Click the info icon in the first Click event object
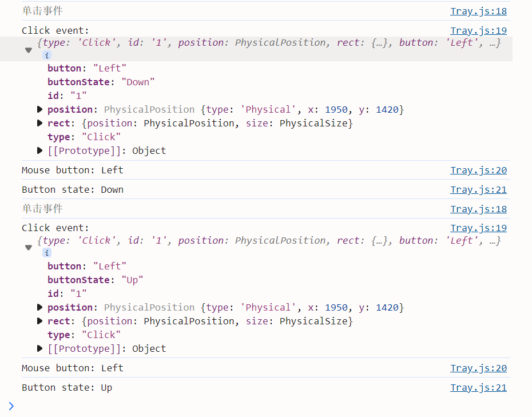Screen dimensions: 532x417 [x=47, y=55]
